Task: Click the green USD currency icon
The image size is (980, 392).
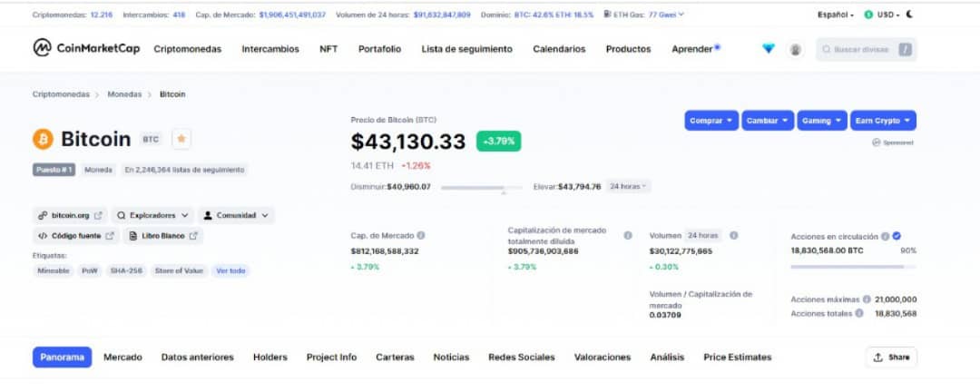Action: click(x=868, y=15)
